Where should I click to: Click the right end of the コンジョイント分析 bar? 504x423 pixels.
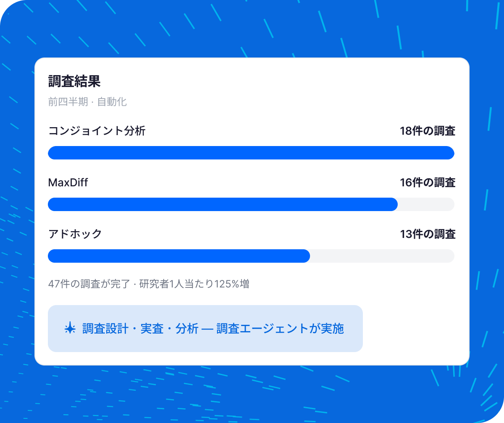(449, 153)
